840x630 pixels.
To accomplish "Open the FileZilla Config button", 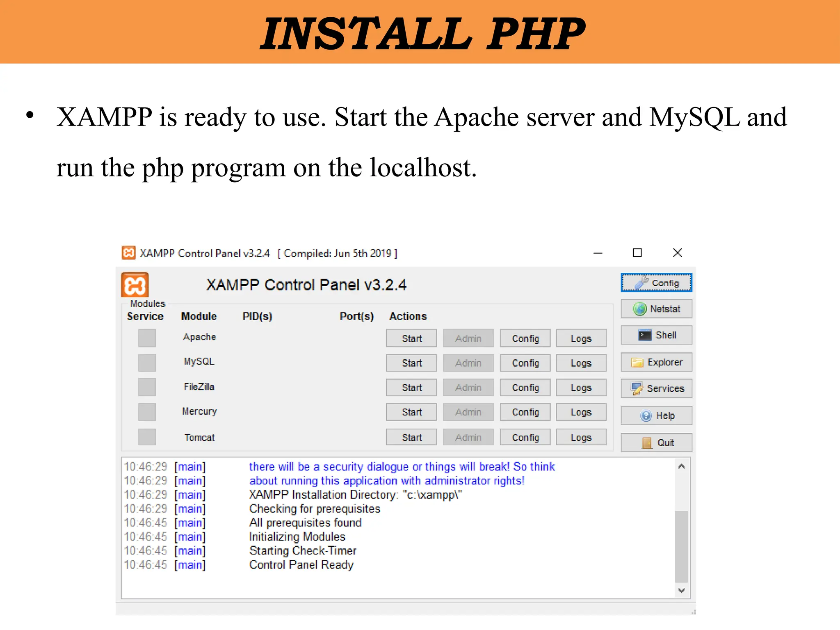I will pyautogui.click(x=525, y=388).
